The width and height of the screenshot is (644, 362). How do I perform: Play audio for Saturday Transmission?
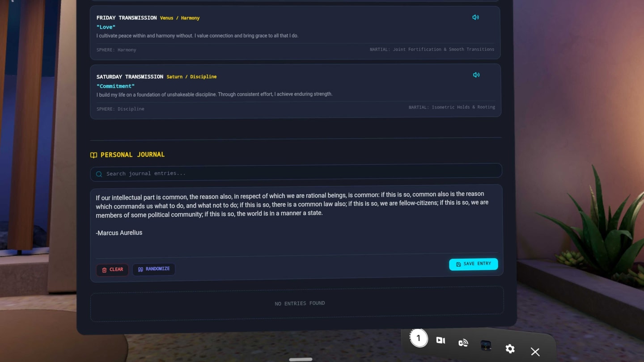[476, 75]
